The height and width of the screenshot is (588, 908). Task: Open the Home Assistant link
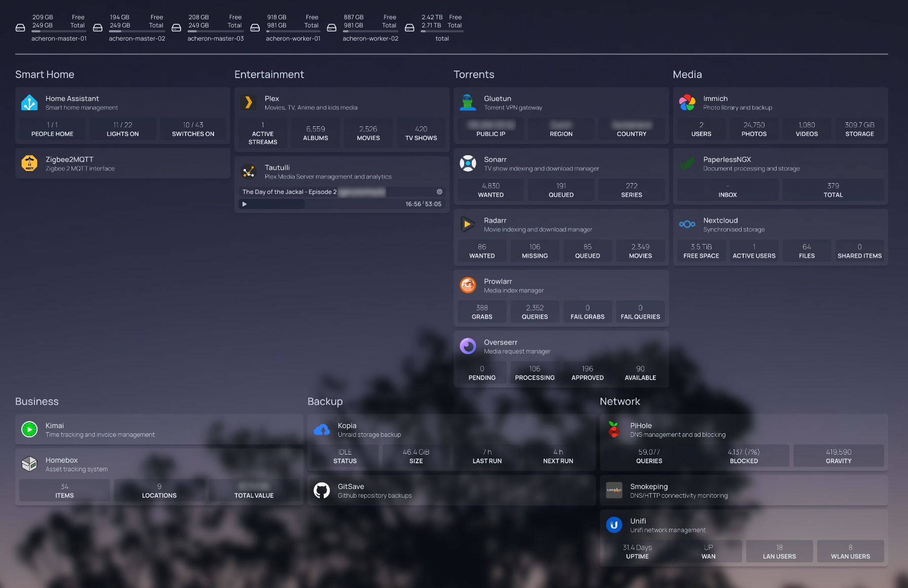click(x=72, y=98)
